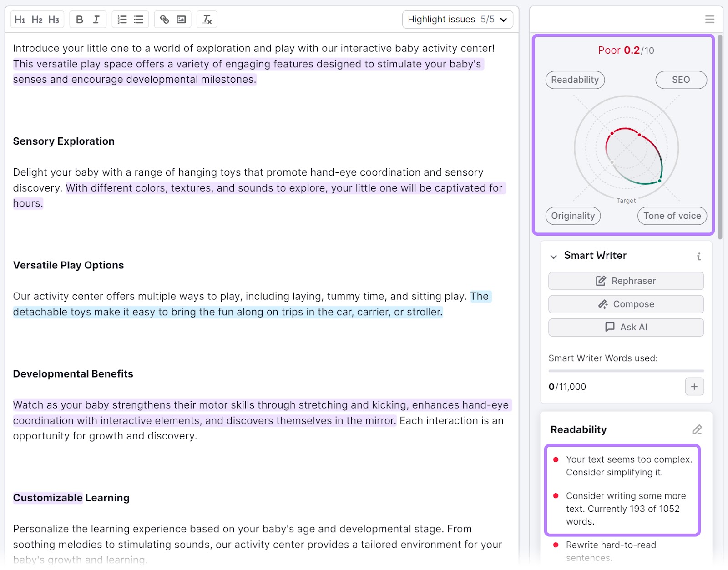Clear text formatting
Viewport: 728px width, 570px height.
207,20
